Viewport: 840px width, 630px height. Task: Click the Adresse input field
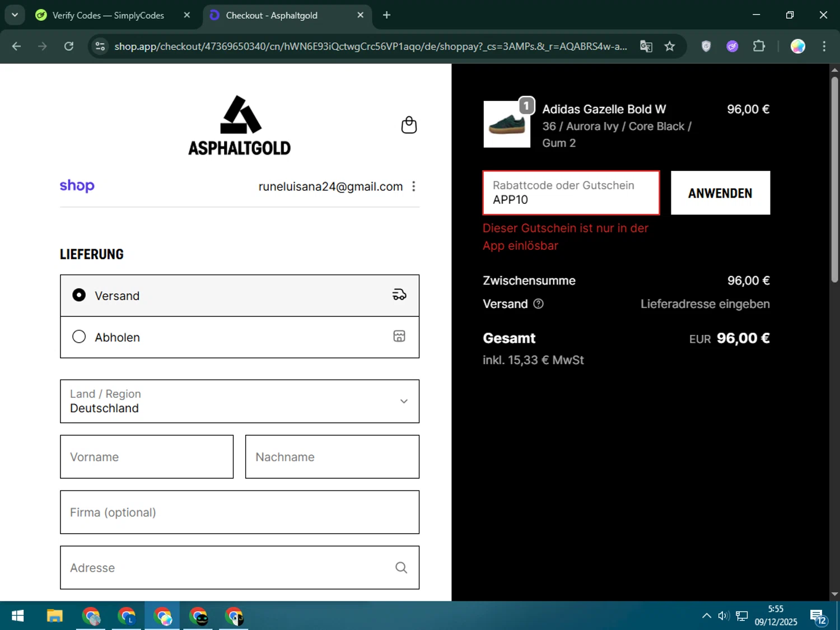[x=240, y=567]
